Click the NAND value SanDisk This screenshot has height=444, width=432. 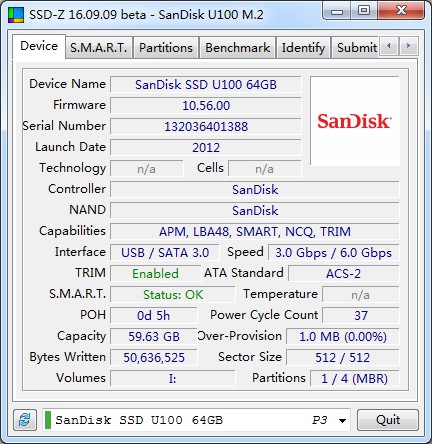(255, 211)
